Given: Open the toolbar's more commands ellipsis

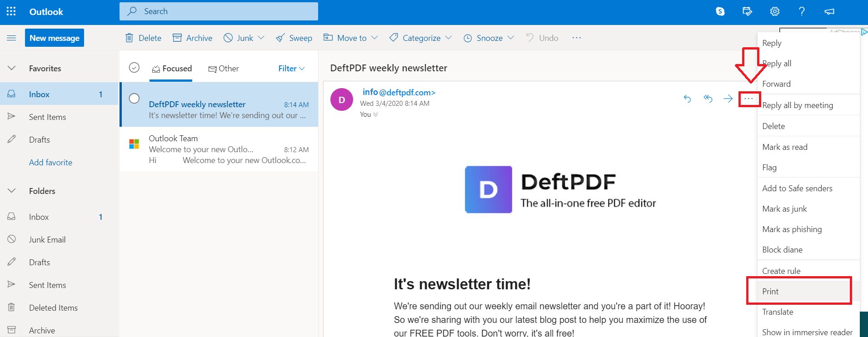Looking at the screenshot, I should (577, 38).
